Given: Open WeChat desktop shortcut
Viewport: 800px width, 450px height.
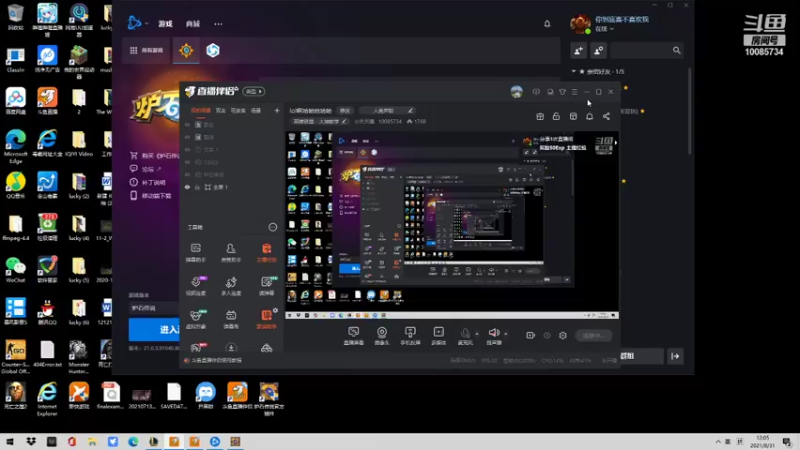Looking at the screenshot, I should coord(15,270).
